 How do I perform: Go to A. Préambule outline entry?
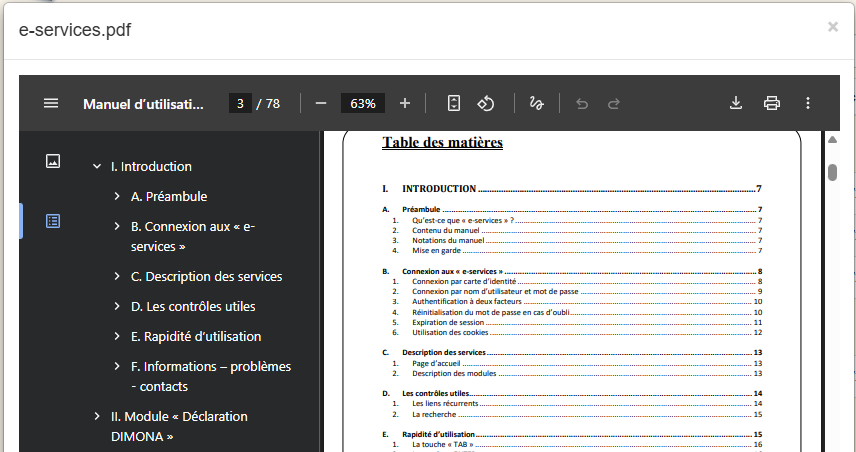tap(169, 197)
